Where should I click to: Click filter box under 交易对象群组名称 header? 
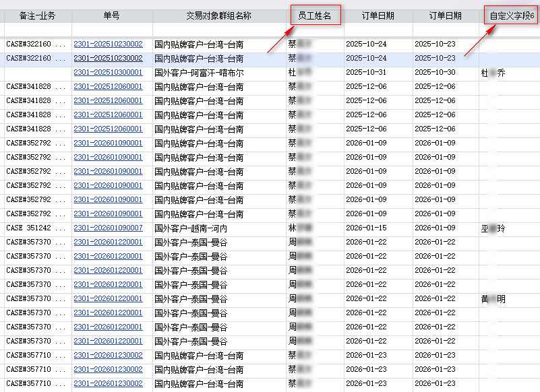(219, 30)
